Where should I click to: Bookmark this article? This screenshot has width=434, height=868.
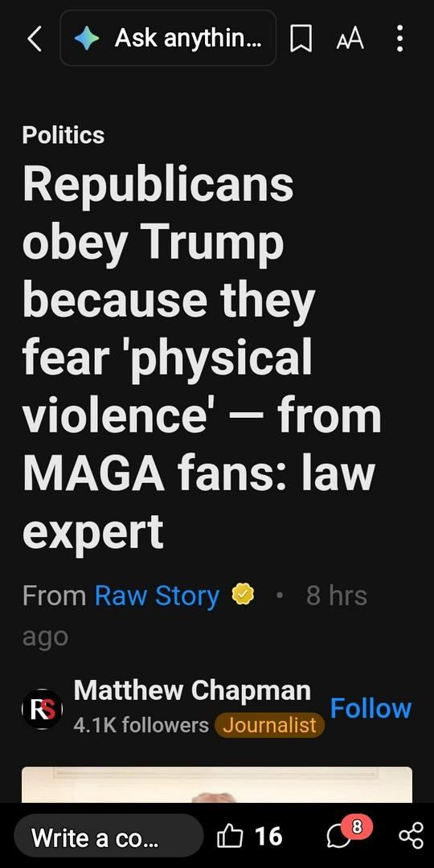click(301, 39)
